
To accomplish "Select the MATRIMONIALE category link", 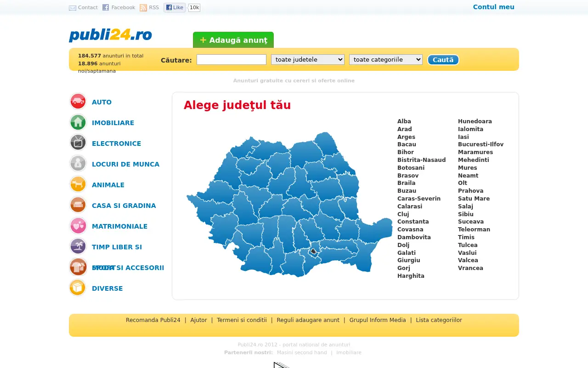I will [x=120, y=226].
